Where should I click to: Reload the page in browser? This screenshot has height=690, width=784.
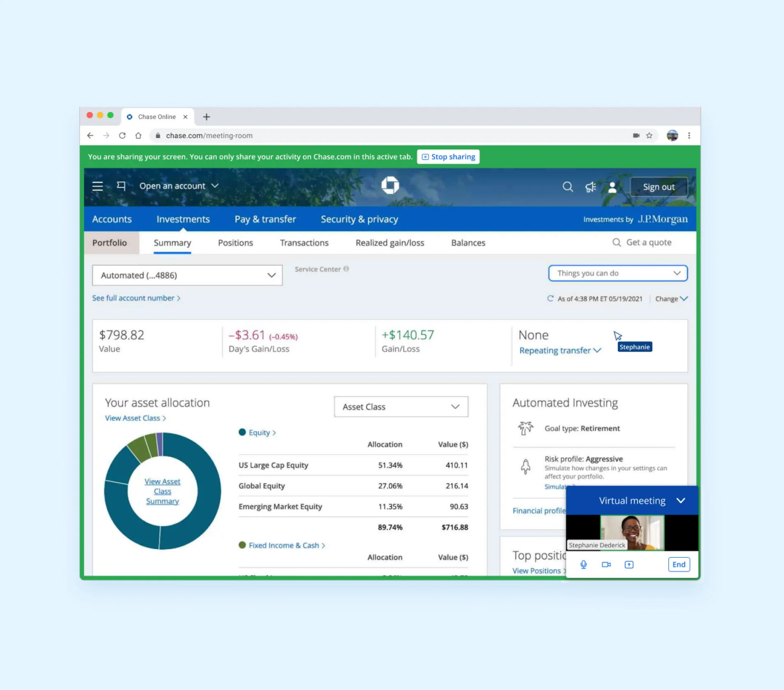click(122, 136)
